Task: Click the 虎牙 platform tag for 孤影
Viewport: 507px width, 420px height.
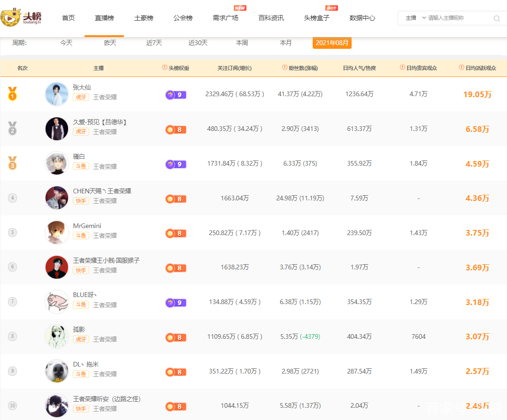Action: pos(81,339)
